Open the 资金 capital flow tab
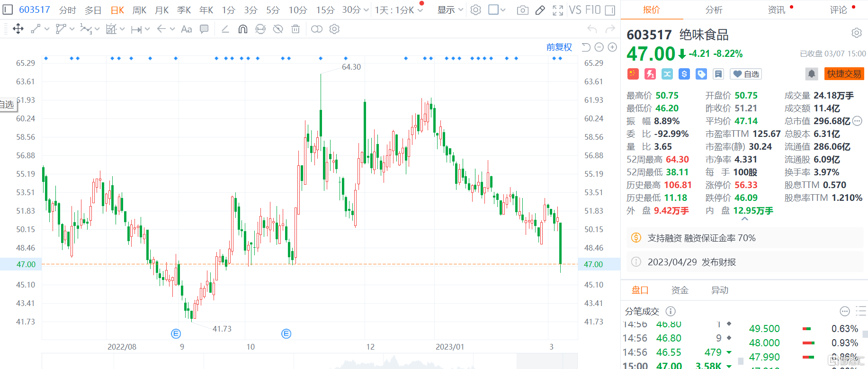Screen dimensions: 868x369 coord(680,290)
